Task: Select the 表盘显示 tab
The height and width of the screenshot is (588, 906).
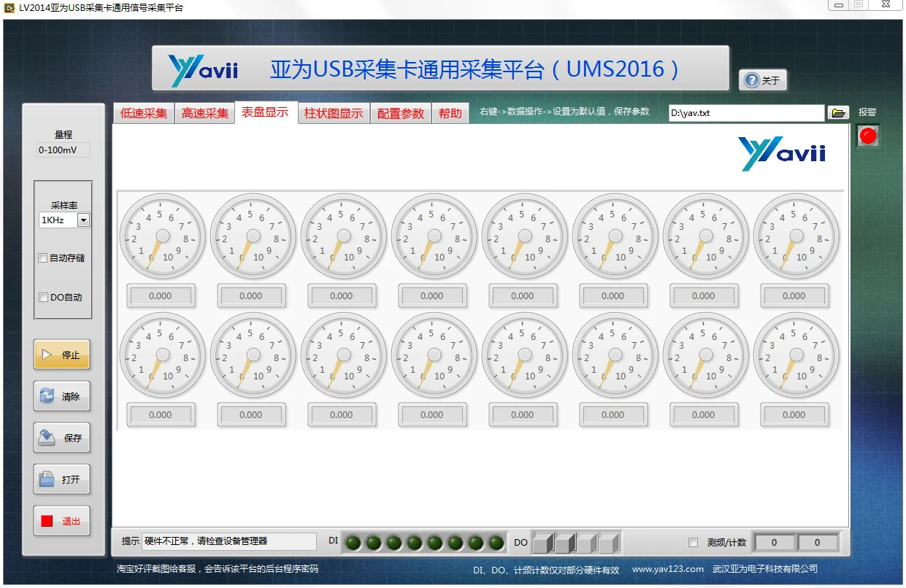Action: pos(266,112)
